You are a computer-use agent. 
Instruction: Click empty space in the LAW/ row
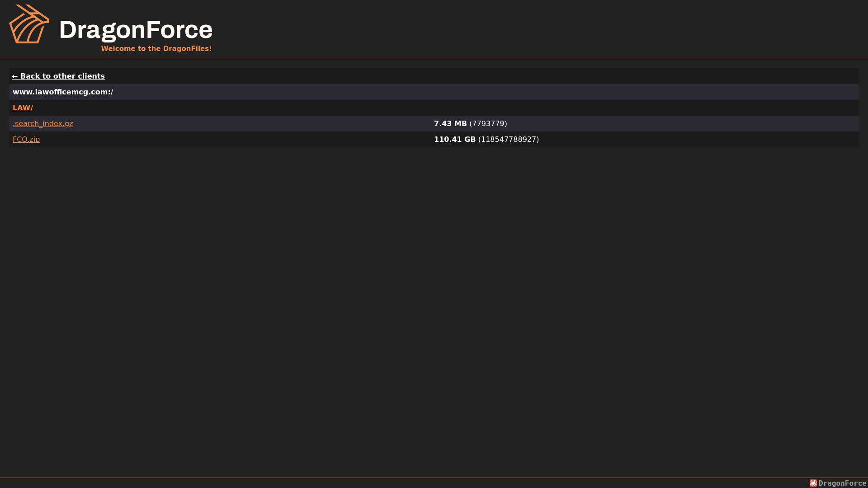click(x=452, y=108)
